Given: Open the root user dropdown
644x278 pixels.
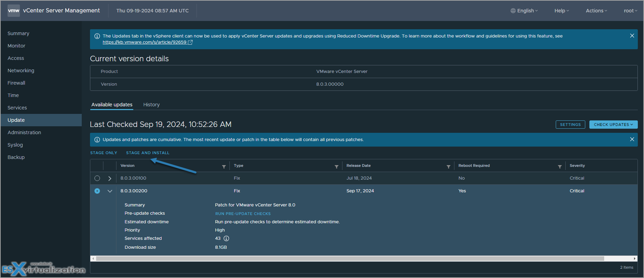Looking at the screenshot, I should [631, 11].
